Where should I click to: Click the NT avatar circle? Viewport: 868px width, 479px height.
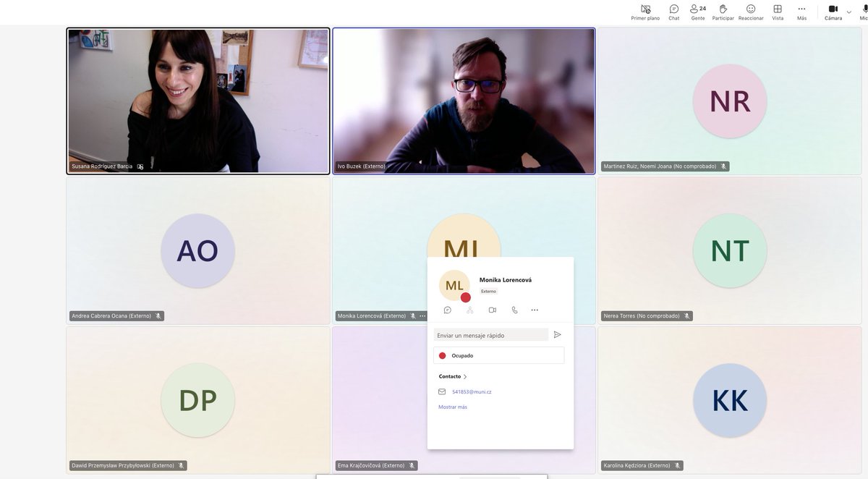click(x=730, y=250)
